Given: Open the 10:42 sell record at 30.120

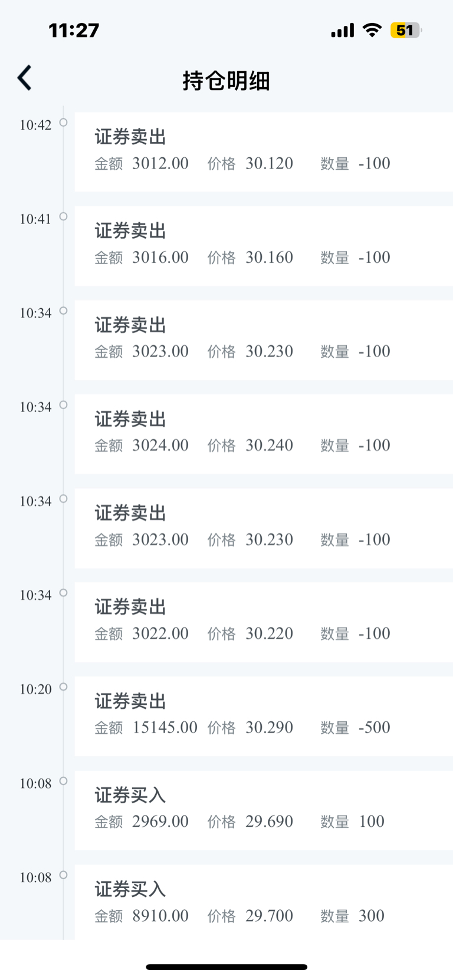Looking at the screenshot, I should [263, 151].
